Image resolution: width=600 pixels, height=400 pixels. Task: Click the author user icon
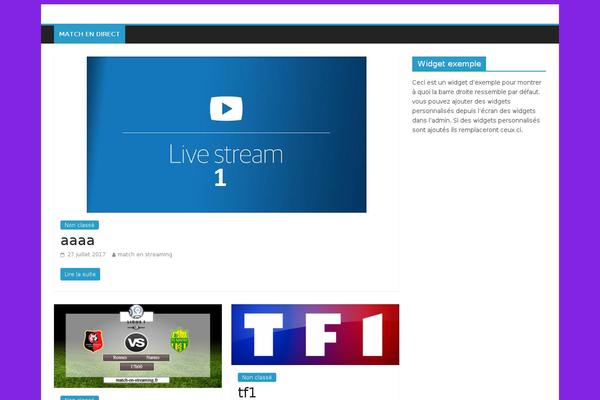click(x=114, y=255)
